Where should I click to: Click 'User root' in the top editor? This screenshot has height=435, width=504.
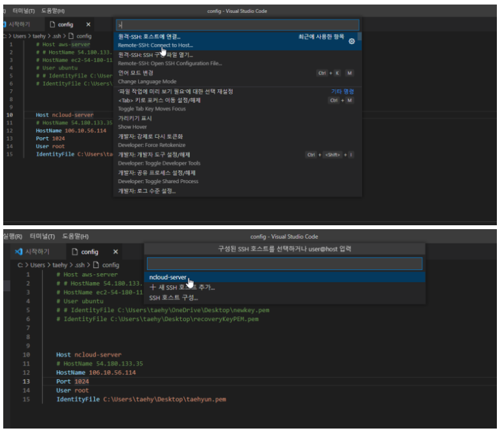pos(50,146)
